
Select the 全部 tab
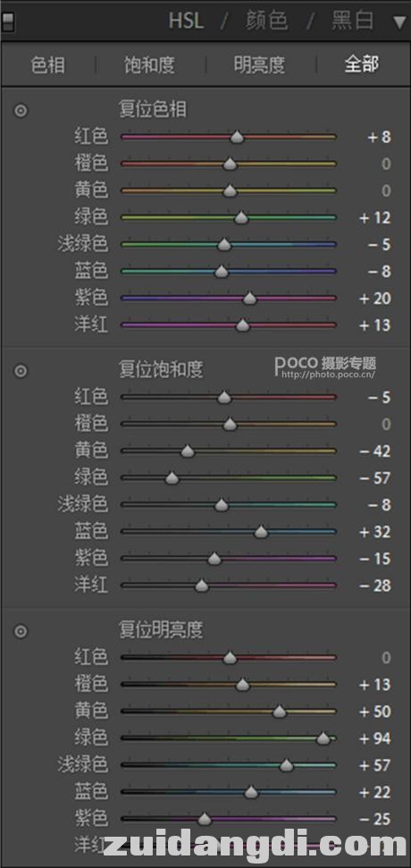tap(362, 64)
